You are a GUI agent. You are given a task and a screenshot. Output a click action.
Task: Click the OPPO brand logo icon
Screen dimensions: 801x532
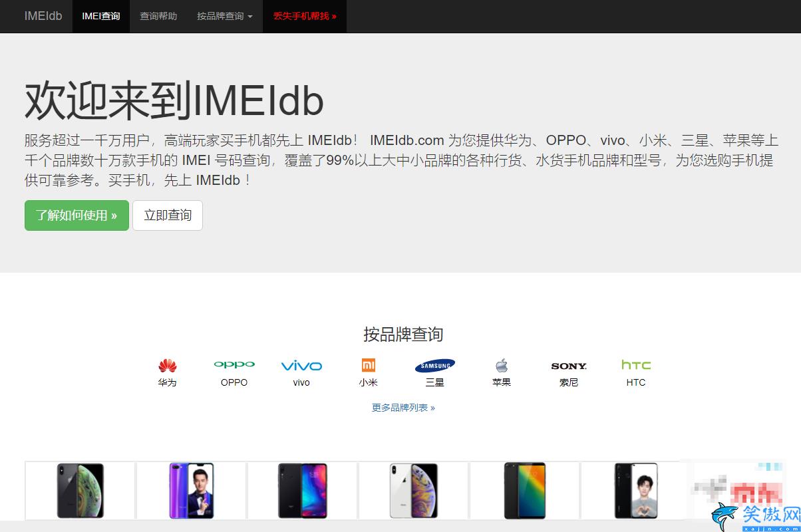click(x=234, y=364)
